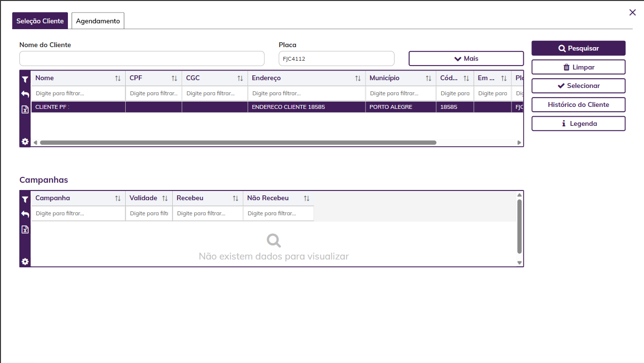Click the client grid right scroll arrow
This screenshot has height=363, width=644.
point(519,143)
